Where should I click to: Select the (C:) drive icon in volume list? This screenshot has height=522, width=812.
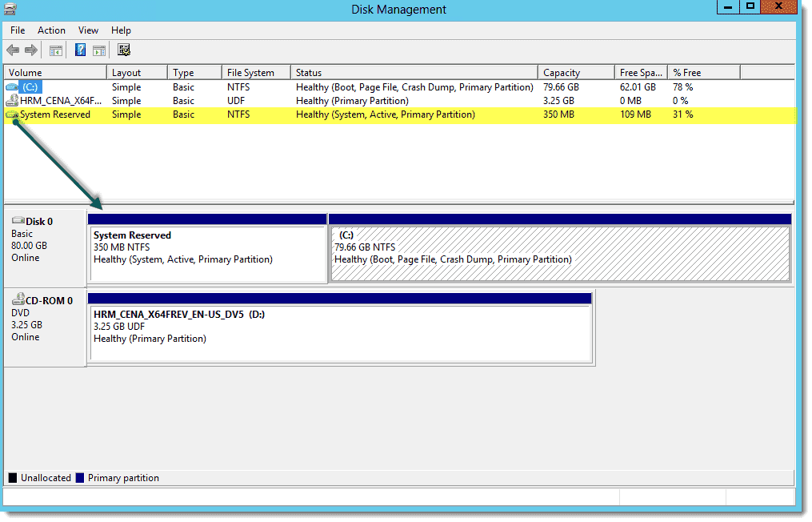click(x=12, y=87)
